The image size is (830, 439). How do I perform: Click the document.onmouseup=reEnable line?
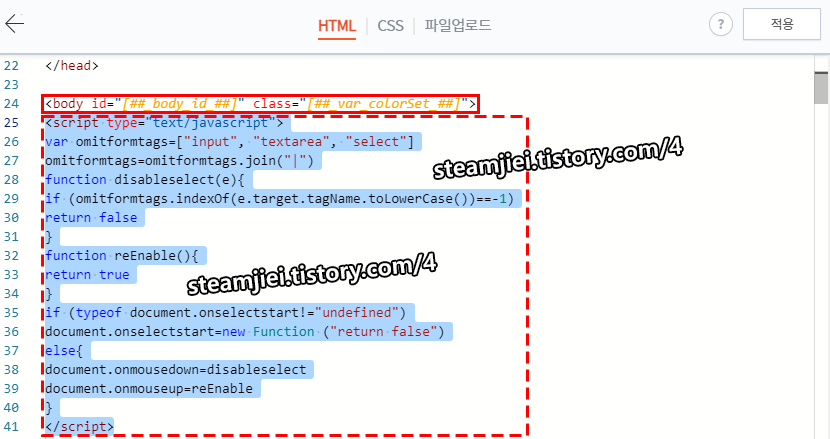[149, 389]
